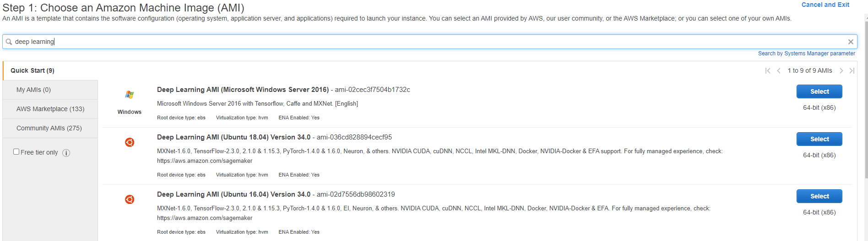Screen dimensions: 868x241
Task: Enable the Free tier only checkbox
Action: pyautogui.click(x=16, y=152)
